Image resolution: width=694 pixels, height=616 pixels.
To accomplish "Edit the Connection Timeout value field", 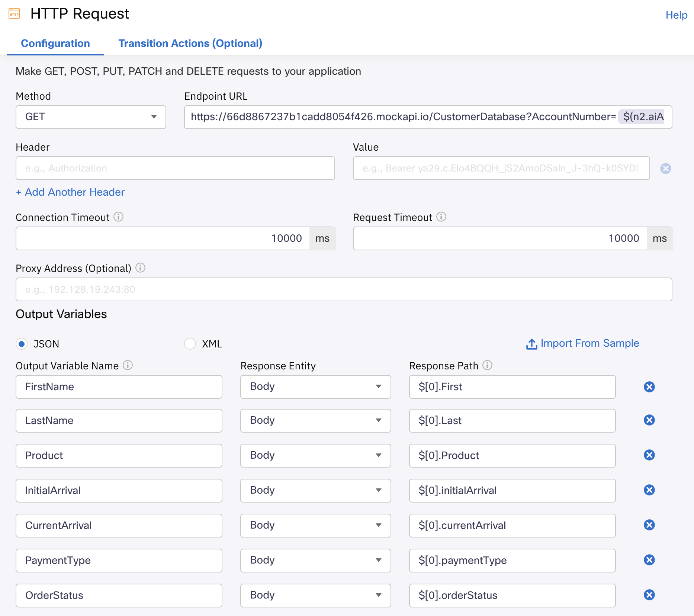I will [163, 238].
